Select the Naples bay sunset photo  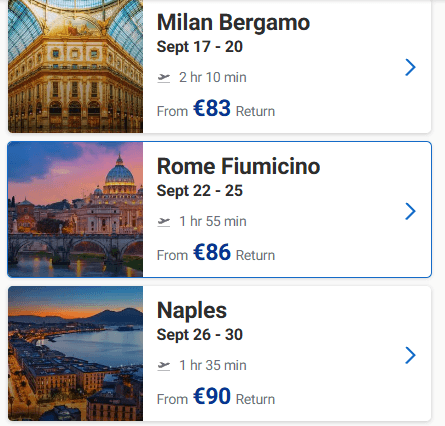point(75,354)
